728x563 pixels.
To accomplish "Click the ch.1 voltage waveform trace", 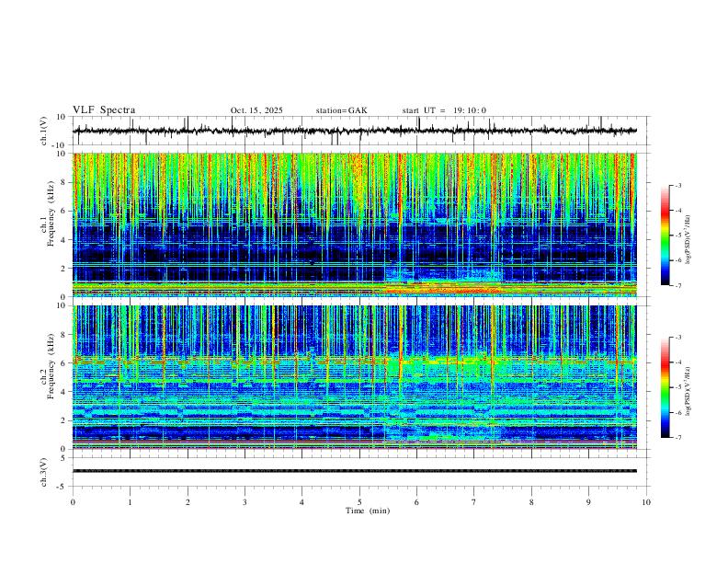I will [x=355, y=131].
